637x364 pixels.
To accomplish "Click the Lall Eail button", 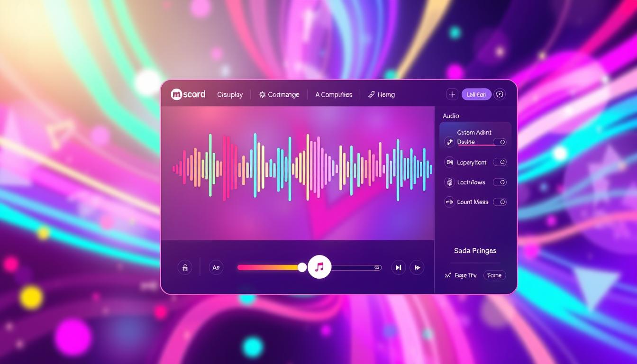I will pyautogui.click(x=476, y=94).
